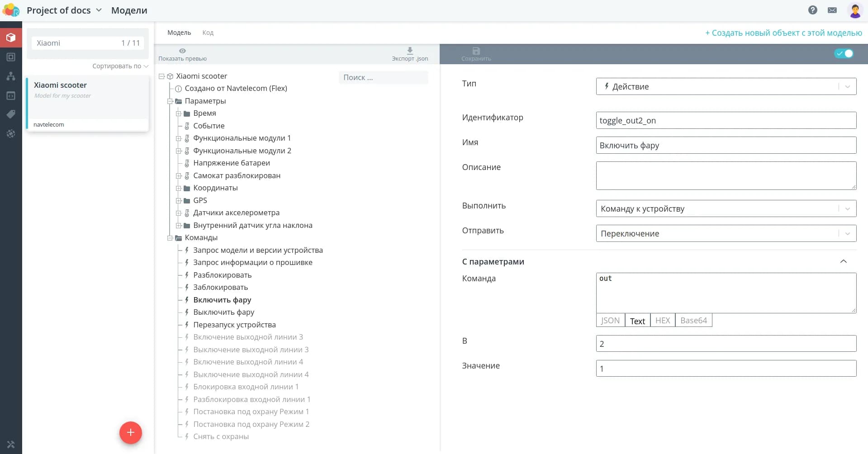Open the hierarchy icon in left sidebar
Screen dimensions: 868x454
point(11,76)
